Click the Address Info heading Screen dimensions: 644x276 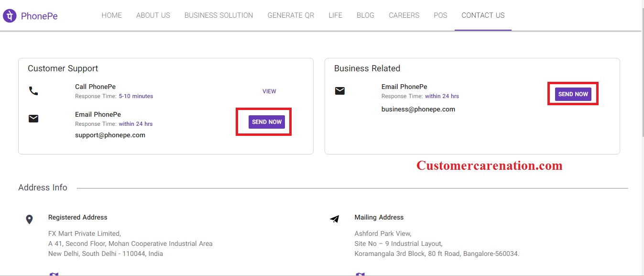click(43, 188)
